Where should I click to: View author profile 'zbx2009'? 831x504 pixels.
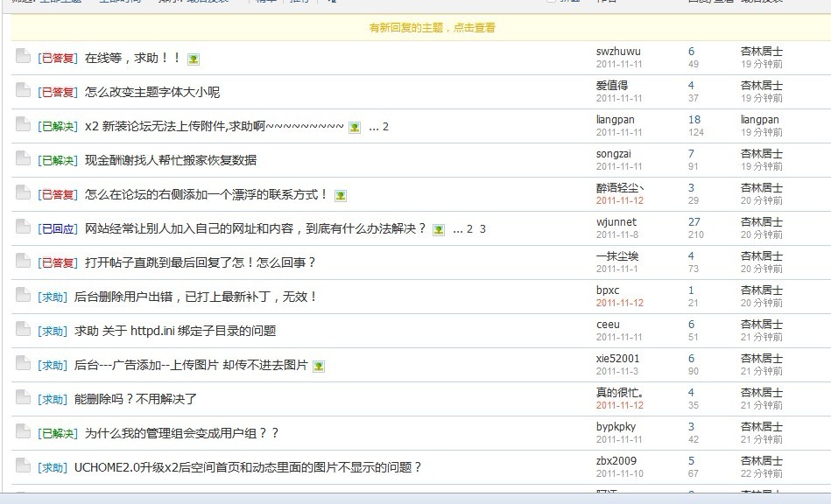click(616, 460)
